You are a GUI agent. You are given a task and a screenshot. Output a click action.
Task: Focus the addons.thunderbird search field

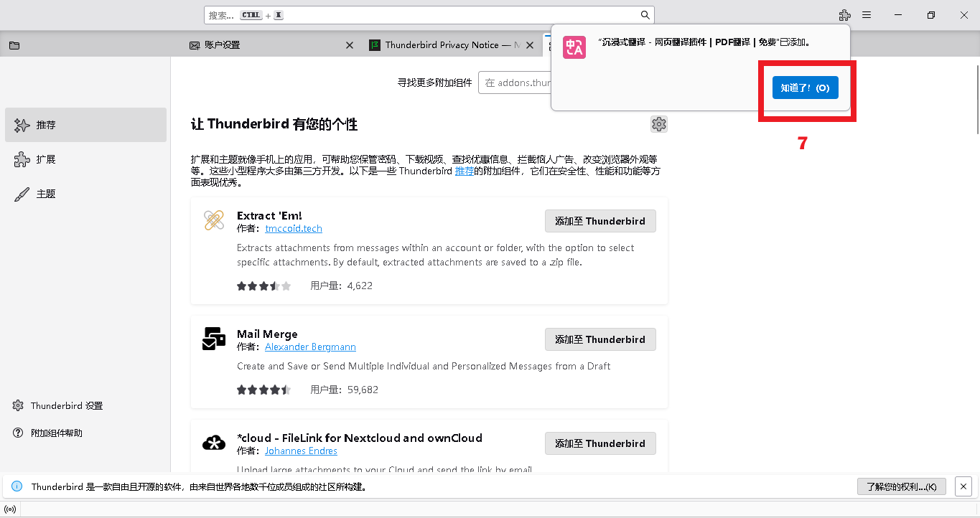[x=515, y=83]
